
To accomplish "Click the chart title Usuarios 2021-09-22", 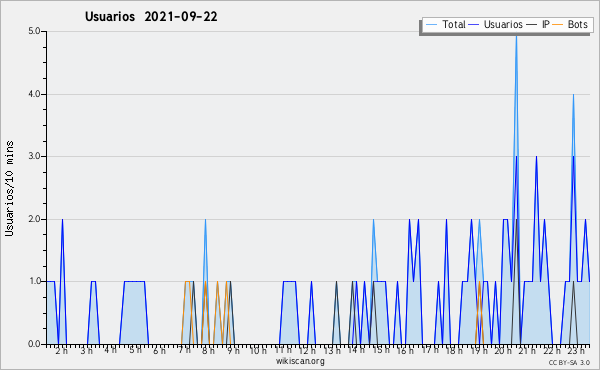I will (x=151, y=17).
